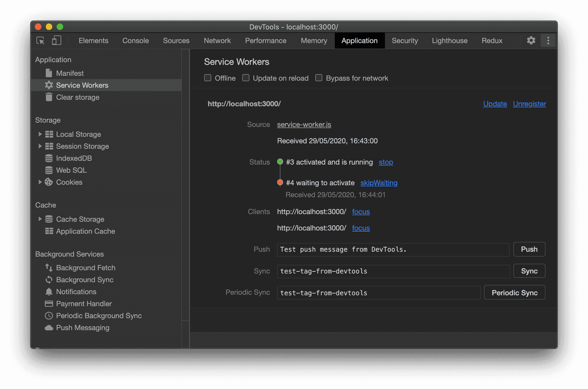Screen dimensions: 588x389
Task: Expand Cache Storage in sidebar
Action: tap(40, 219)
